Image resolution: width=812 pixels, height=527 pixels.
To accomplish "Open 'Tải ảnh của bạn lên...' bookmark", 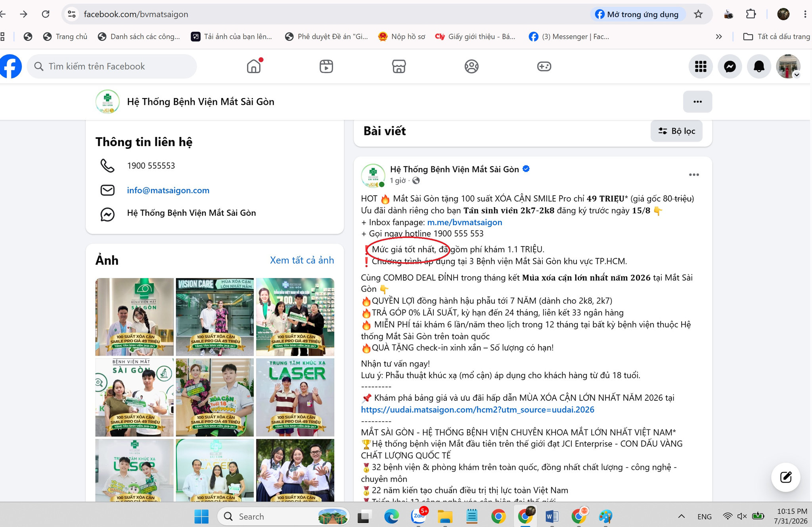I will (232, 37).
